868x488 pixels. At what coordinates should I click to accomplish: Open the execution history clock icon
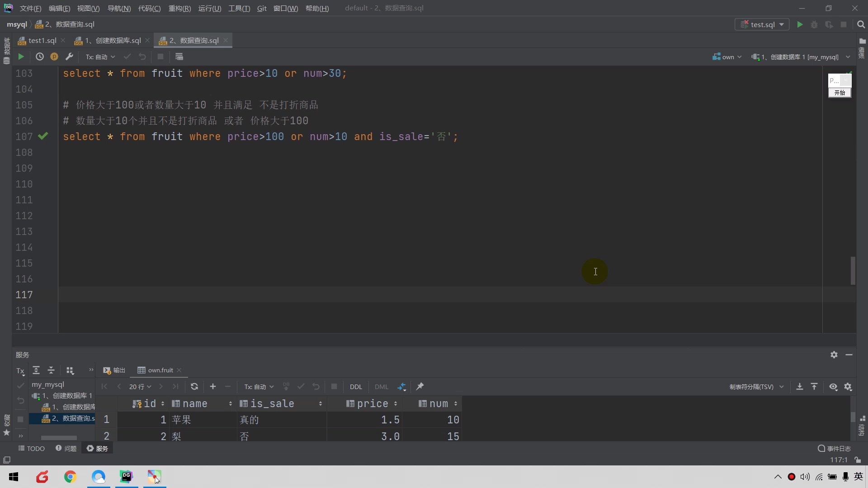39,56
